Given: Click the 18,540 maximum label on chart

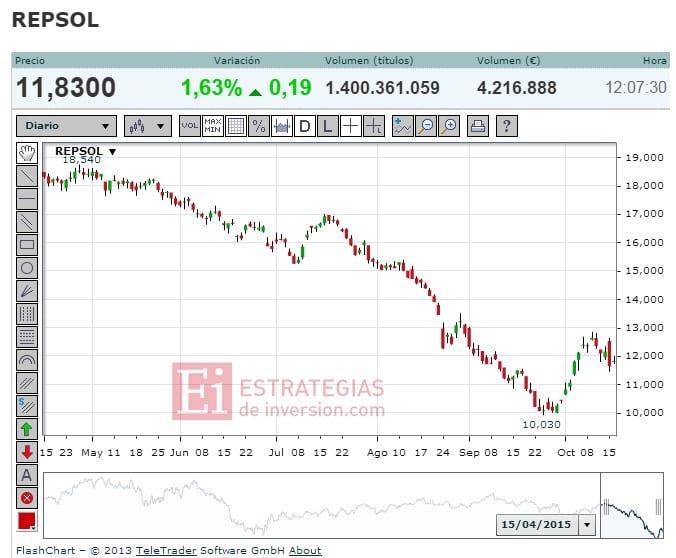Looking at the screenshot, I should tap(81, 160).
